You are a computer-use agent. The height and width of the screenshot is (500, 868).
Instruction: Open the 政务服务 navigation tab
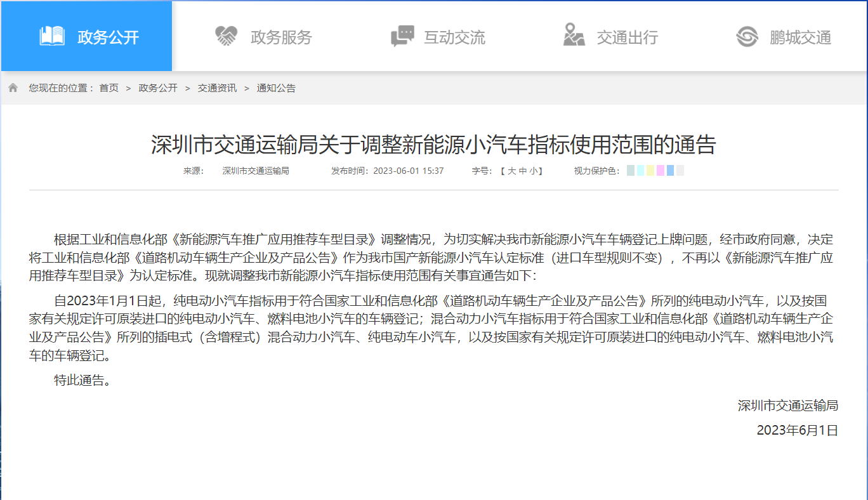tap(282, 37)
